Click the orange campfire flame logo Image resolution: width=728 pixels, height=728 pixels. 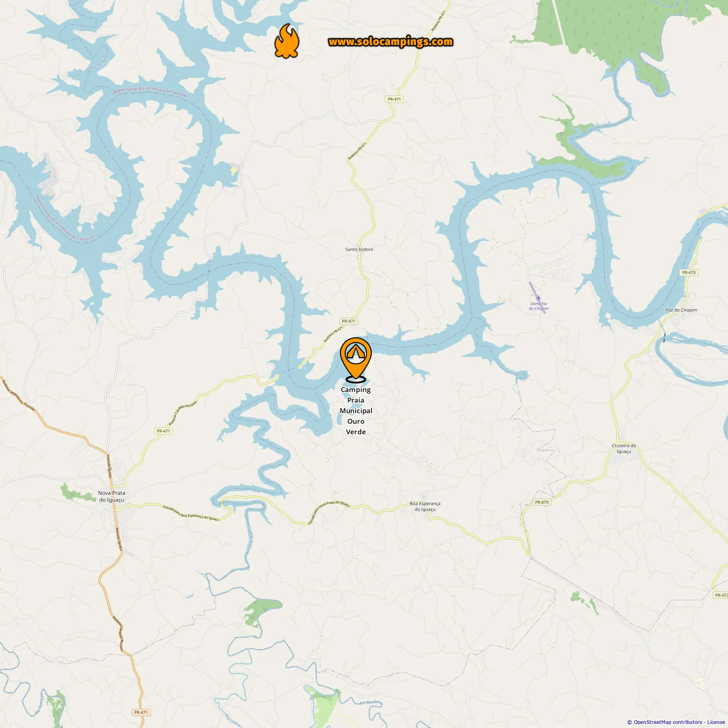(286, 41)
